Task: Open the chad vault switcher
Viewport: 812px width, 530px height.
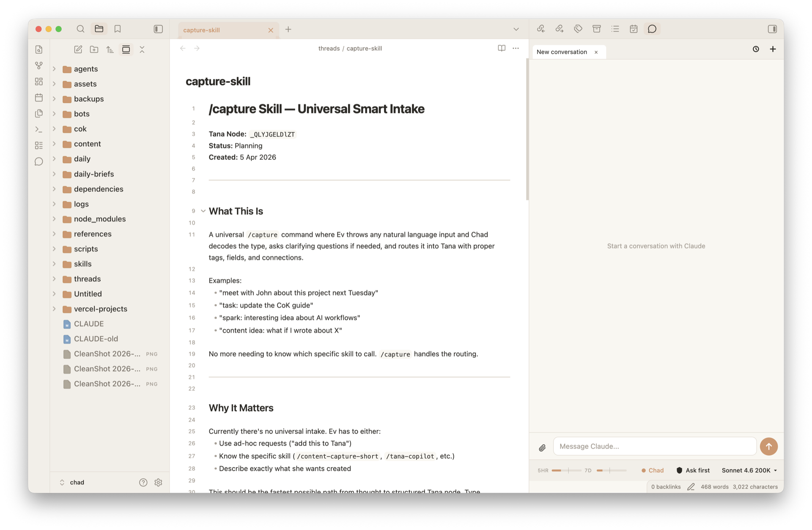Action: coord(72,482)
